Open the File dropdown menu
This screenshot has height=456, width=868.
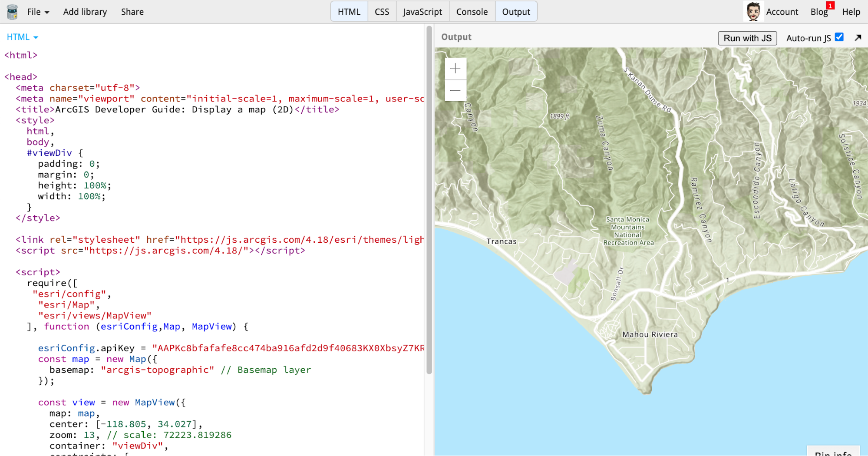coord(38,12)
